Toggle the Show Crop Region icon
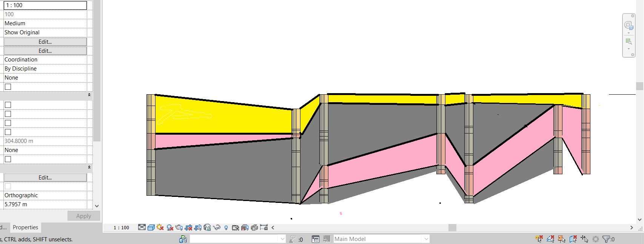 (x=198, y=227)
